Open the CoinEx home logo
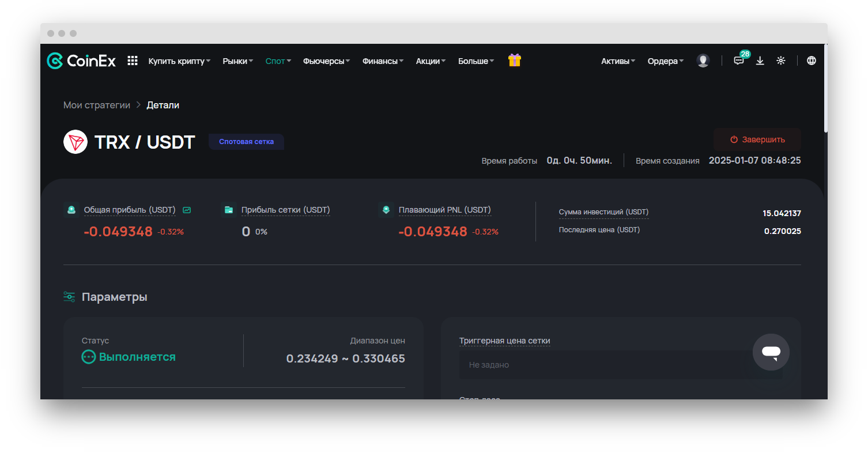Screen dimensions: 868x457 coord(81,61)
